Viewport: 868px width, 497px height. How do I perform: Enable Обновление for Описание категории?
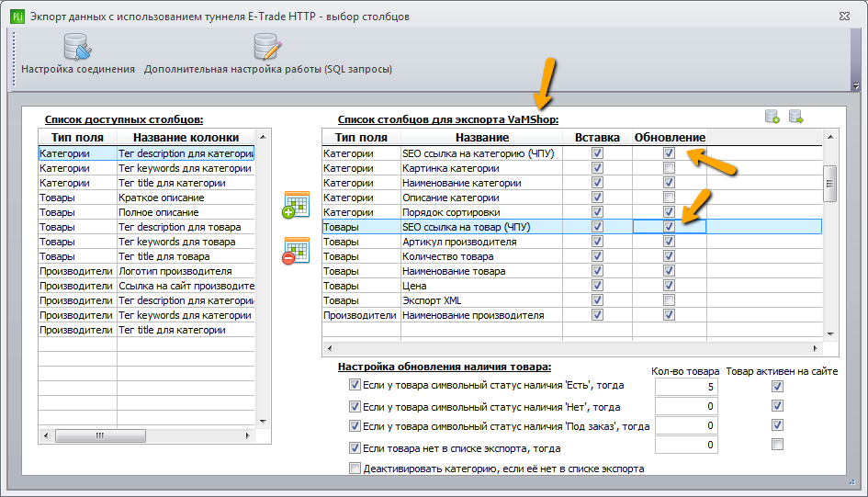point(670,197)
